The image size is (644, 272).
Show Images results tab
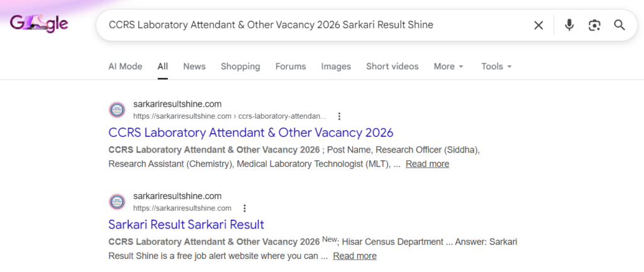336,66
